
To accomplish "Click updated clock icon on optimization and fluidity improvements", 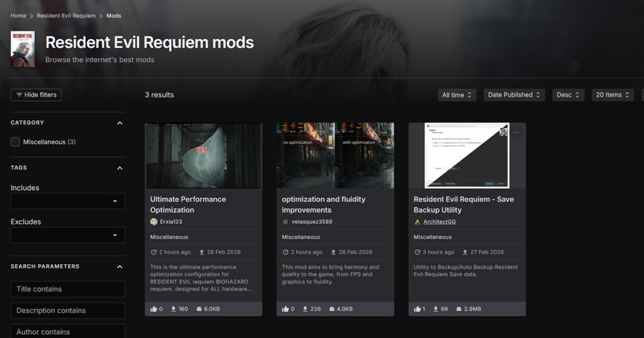I will [286, 253].
